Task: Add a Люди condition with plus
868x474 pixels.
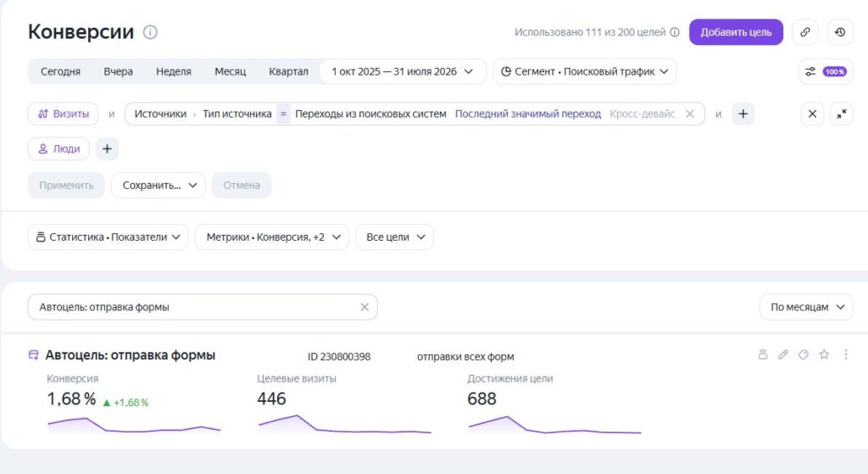Action: pyautogui.click(x=107, y=148)
